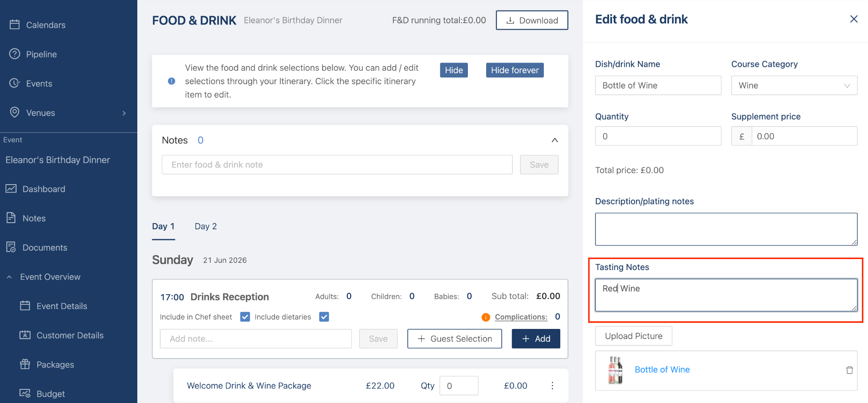Delete the Bottle of Wine picture
Viewport: 868px width, 403px height.
tap(849, 370)
